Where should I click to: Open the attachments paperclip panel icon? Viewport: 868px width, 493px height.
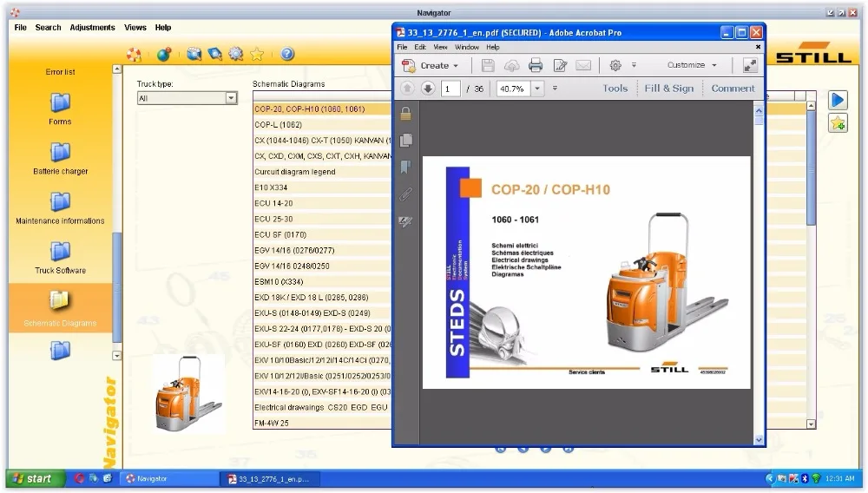click(x=405, y=194)
